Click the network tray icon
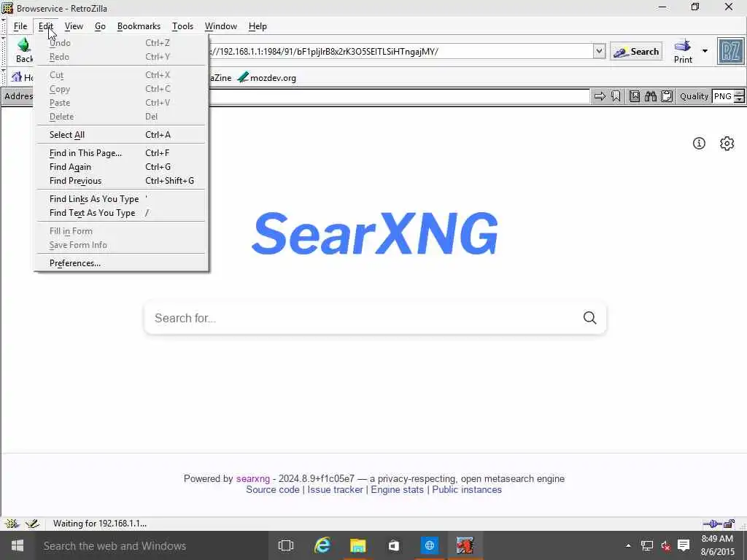 pos(647,545)
